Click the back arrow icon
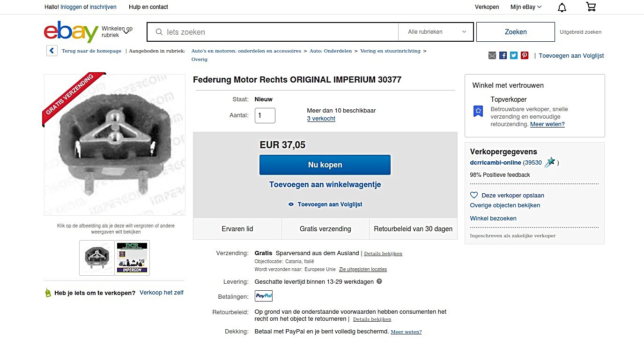This screenshot has height=340, width=644. 52,51
